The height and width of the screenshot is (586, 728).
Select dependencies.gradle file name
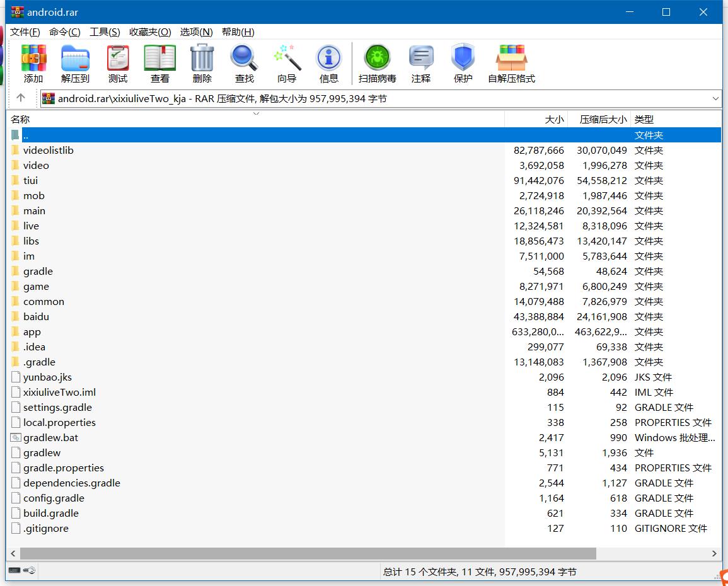[x=72, y=483]
